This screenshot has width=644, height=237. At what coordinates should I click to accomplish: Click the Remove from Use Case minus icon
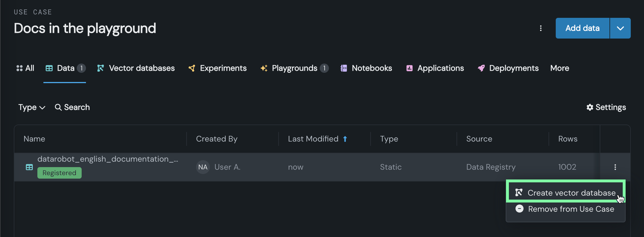[519, 209]
